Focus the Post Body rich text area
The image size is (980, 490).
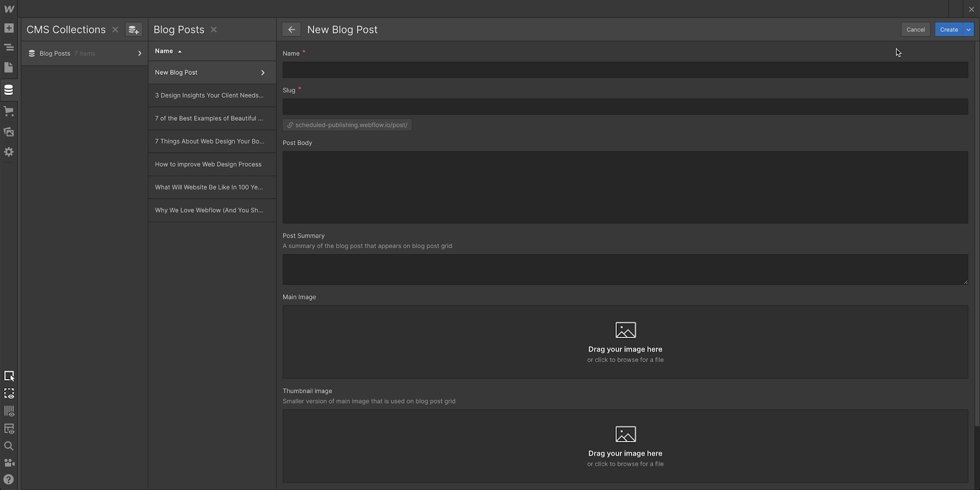click(x=625, y=187)
